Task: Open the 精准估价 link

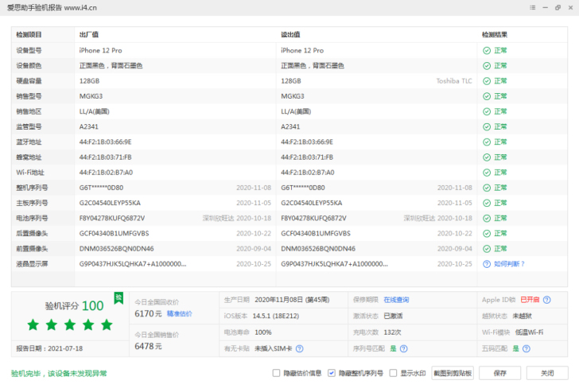Action: pos(180,314)
